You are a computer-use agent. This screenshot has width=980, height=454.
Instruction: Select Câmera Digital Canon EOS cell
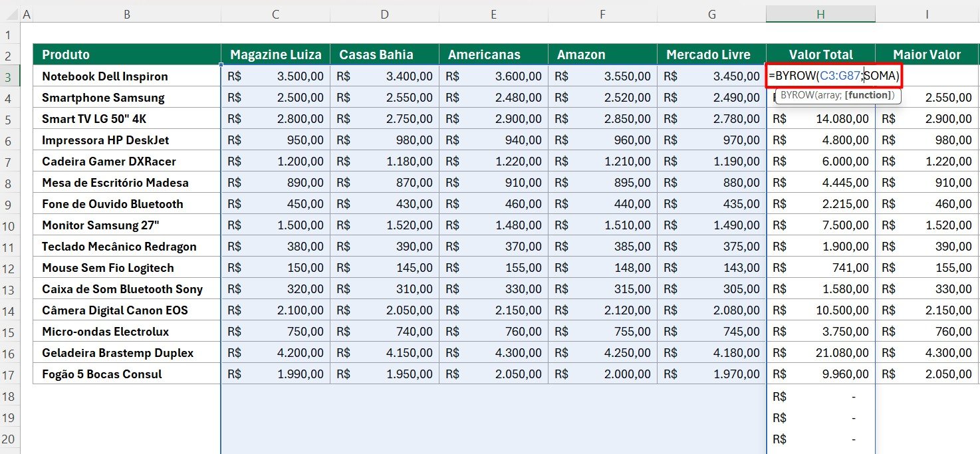pos(127,310)
